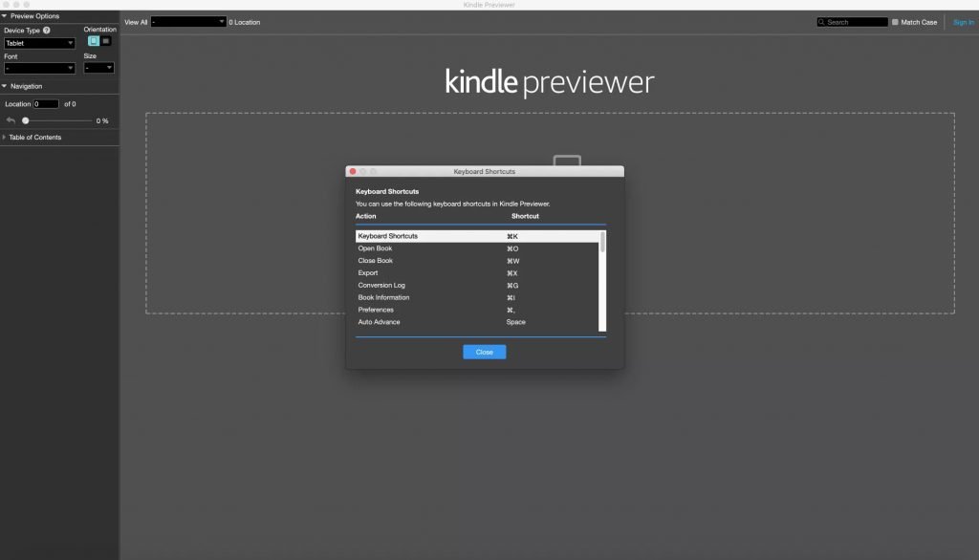The width and height of the screenshot is (979, 560).
Task: Click the Space shortcut cell
Action: [515, 322]
